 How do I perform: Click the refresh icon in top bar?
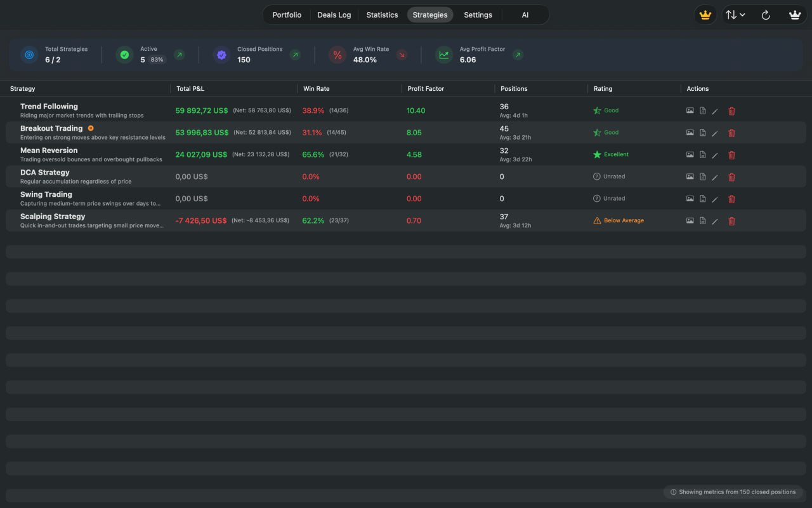(x=766, y=15)
